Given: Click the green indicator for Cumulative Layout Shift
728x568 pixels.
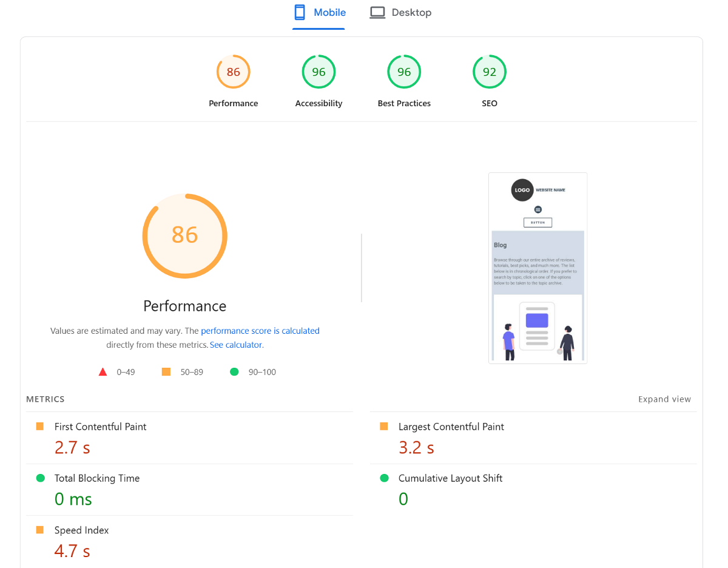Looking at the screenshot, I should (383, 478).
